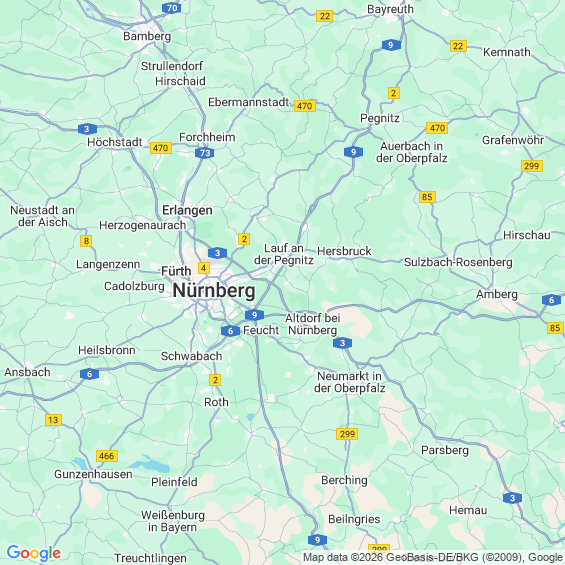This screenshot has height=565, width=565.
Task: Click the yellow 8 road shield near Langenzenn
Action: tap(86, 241)
